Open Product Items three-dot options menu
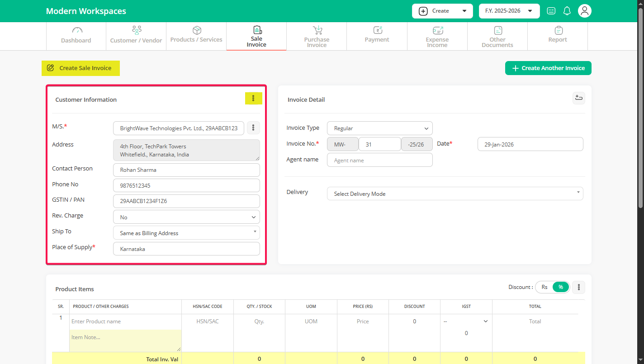The width and height of the screenshot is (644, 364). click(578, 287)
